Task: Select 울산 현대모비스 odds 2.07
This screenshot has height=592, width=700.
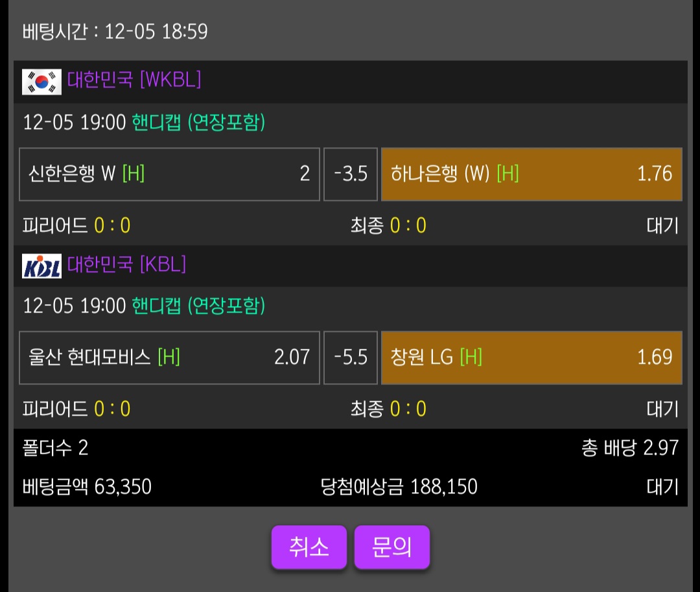Action: click(169, 357)
